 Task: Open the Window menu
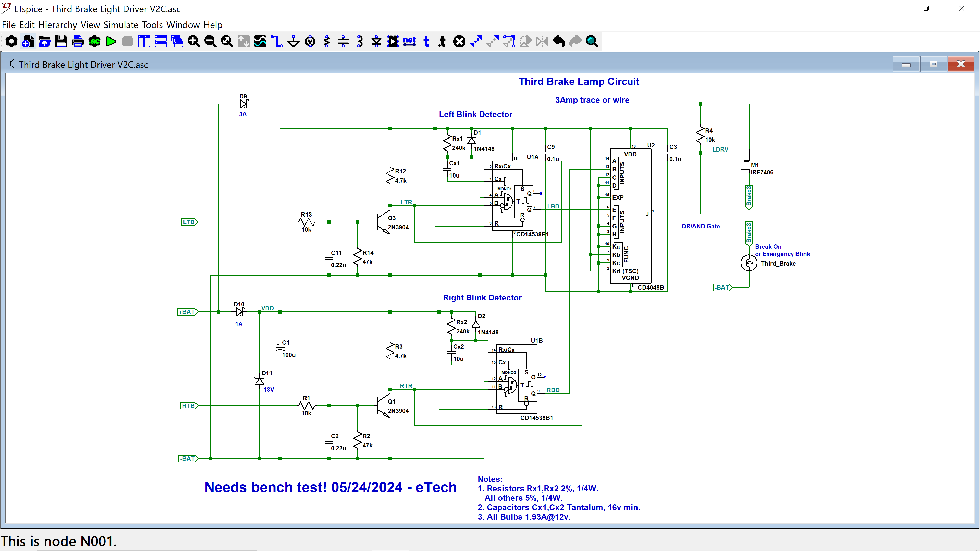coord(183,25)
